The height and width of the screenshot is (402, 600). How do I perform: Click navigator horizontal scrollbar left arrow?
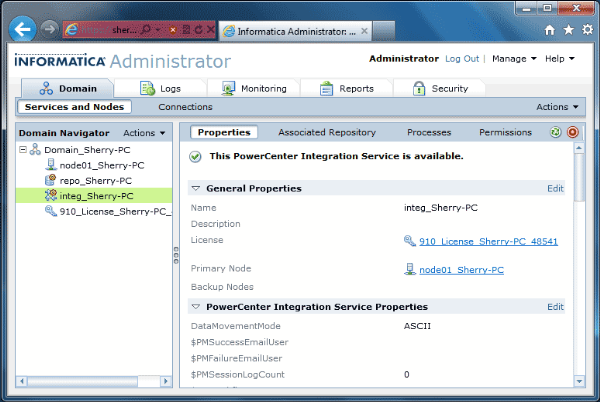click(22, 381)
